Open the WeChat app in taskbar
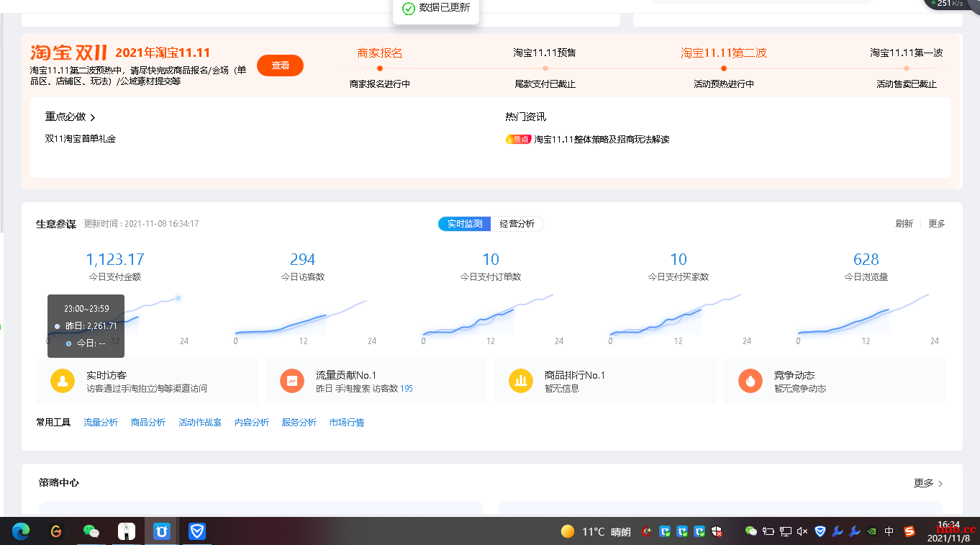 point(91,531)
